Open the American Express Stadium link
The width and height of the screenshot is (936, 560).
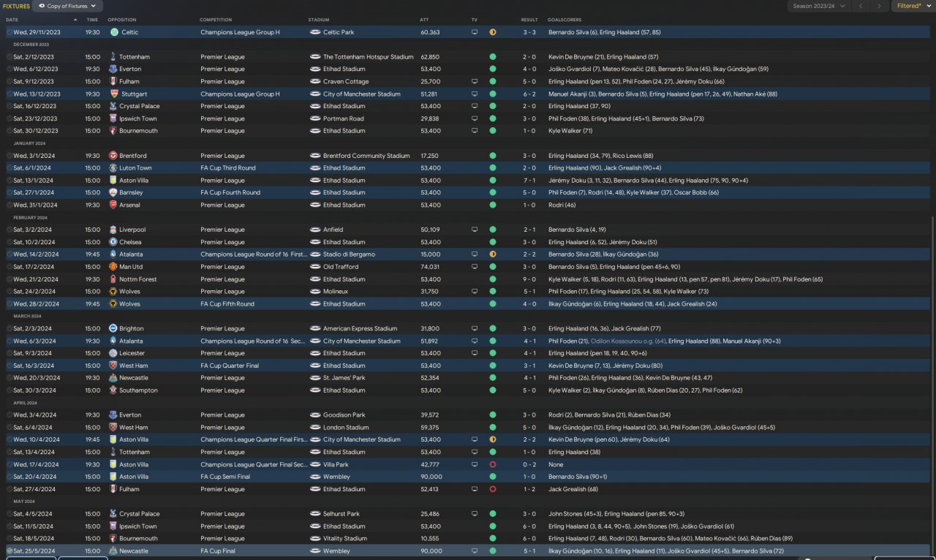point(361,328)
